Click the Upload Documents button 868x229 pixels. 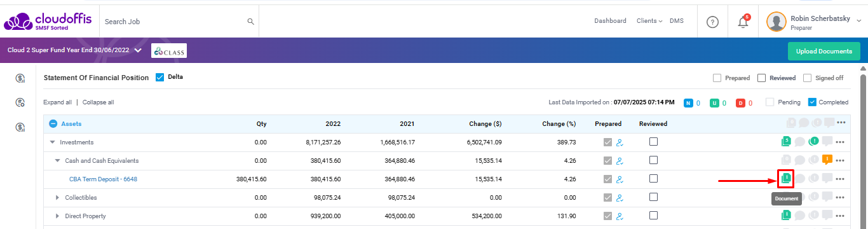tap(824, 52)
